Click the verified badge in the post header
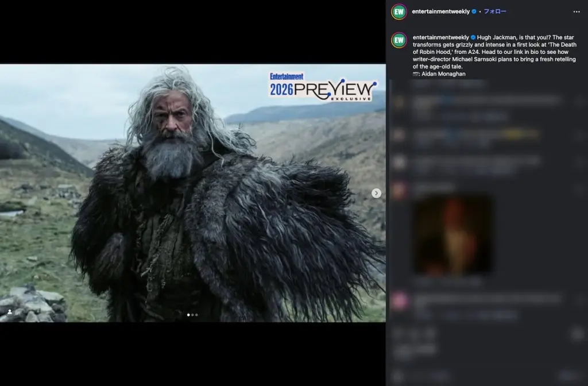 coord(474,11)
